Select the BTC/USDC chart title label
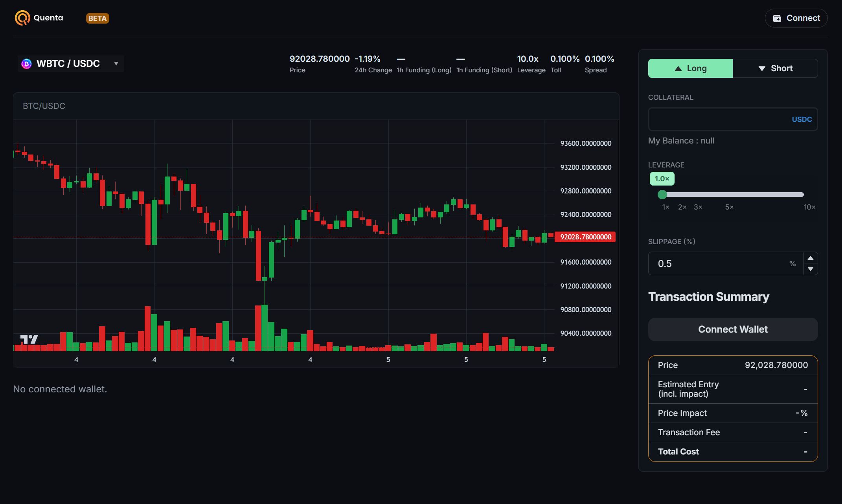842x504 pixels. click(x=44, y=106)
